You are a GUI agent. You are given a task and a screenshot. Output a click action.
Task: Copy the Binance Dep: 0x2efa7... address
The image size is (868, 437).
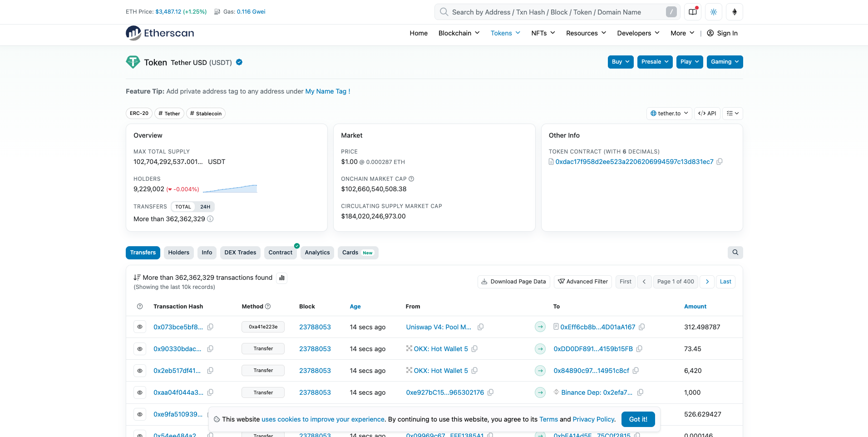pyautogui.click(x=640, y=392)
